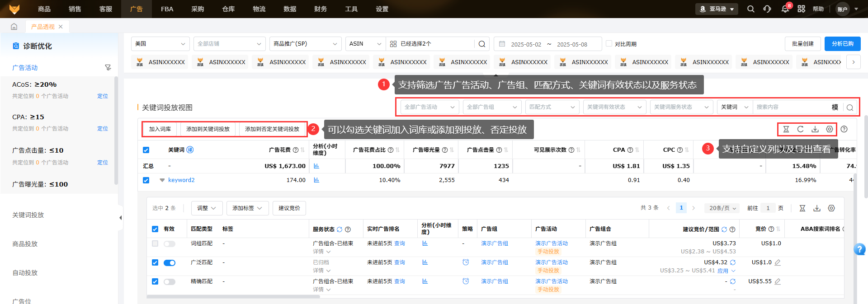This screenshot has height=304, width=868.
Task: Click the download export icon in keyword toolbar
Action: tap(815, 129)
